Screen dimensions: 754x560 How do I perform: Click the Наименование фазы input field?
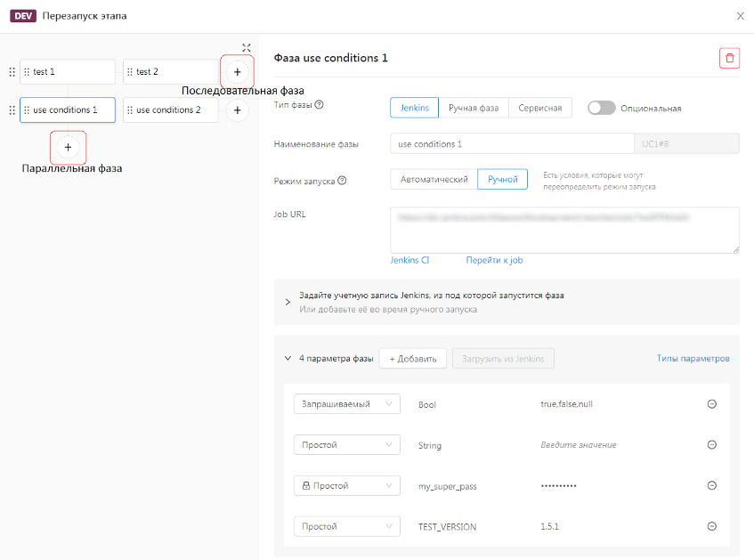point(510,143)
